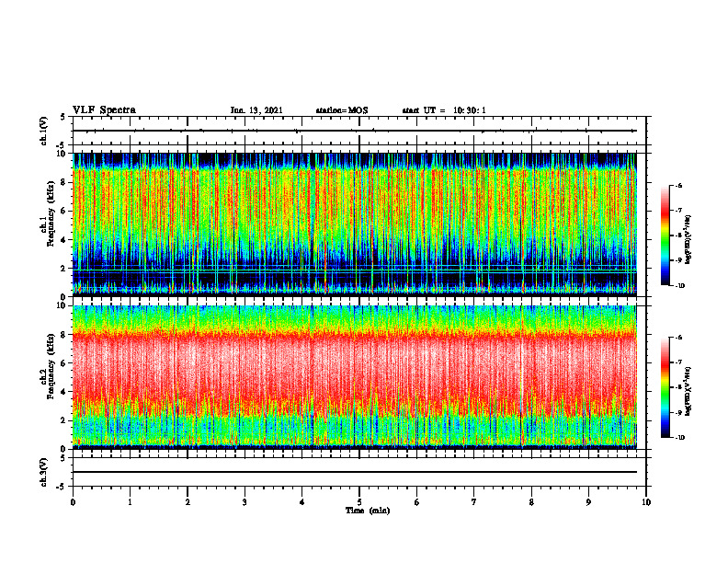Click time-axis tick label "4"

[302, 502]
